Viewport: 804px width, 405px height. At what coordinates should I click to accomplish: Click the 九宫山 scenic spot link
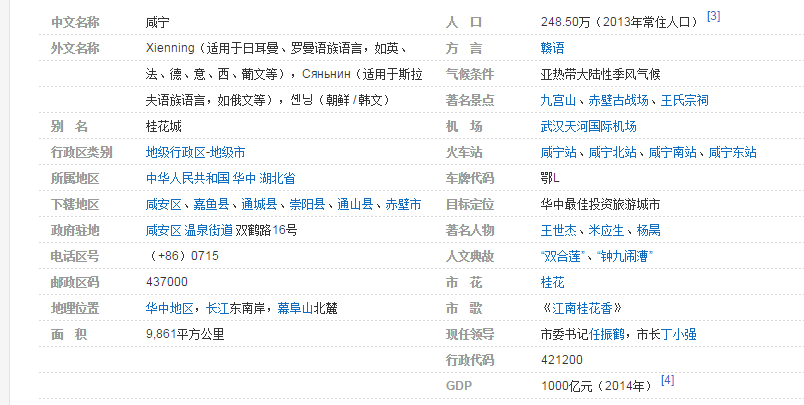coord(557,100)
